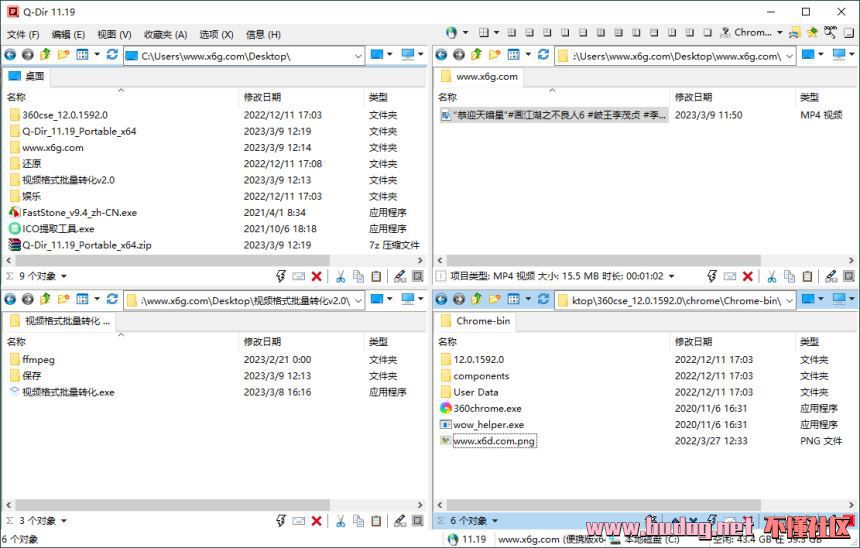This screenshot has width=860, height=548.
Task: Click the magnifier icon in the main toolbar
Action: click(830, 32)
